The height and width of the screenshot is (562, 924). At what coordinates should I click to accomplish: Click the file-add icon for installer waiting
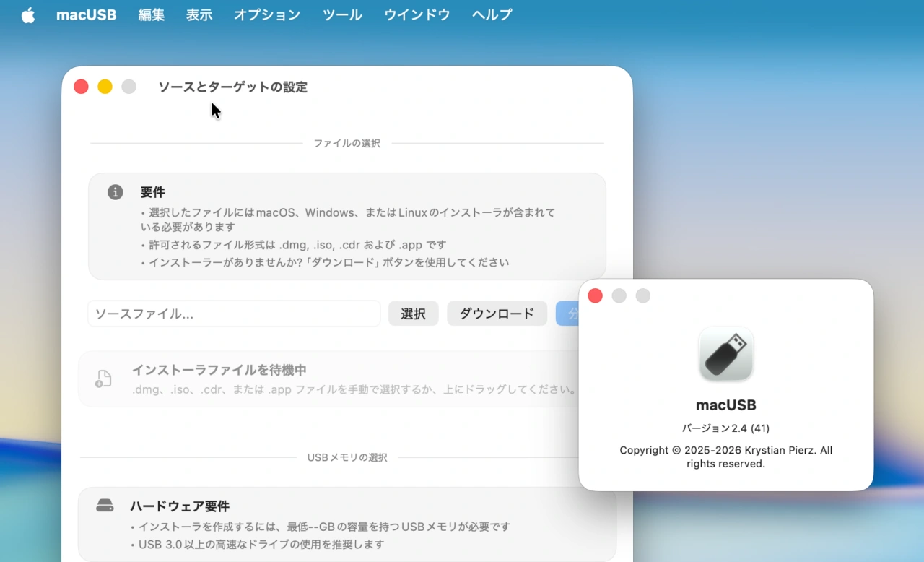(x=103, y=379)
